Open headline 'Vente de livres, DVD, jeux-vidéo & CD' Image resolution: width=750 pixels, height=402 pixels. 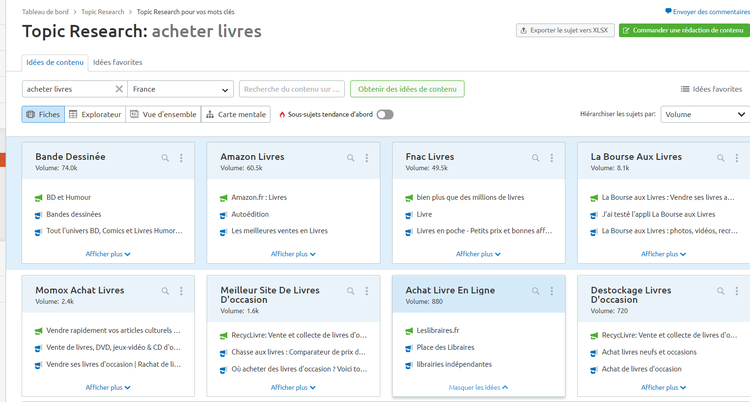(113, 348)
